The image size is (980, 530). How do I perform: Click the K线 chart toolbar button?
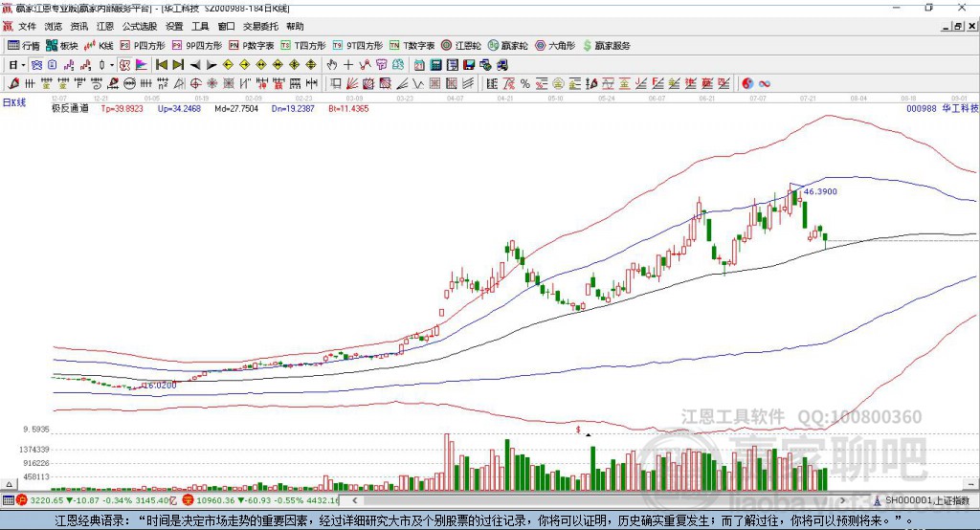(x=99, y=46)
